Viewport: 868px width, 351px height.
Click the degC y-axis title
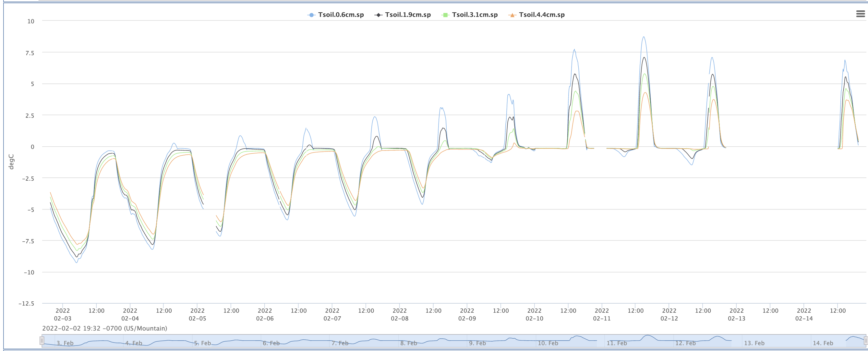[11, 162]
